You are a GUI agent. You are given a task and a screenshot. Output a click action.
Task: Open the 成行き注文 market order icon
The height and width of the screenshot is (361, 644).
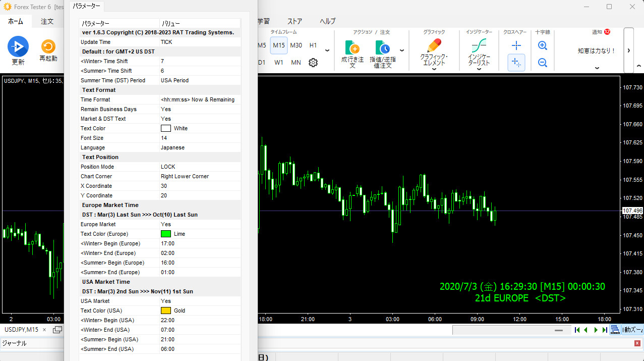click(353, 48)
